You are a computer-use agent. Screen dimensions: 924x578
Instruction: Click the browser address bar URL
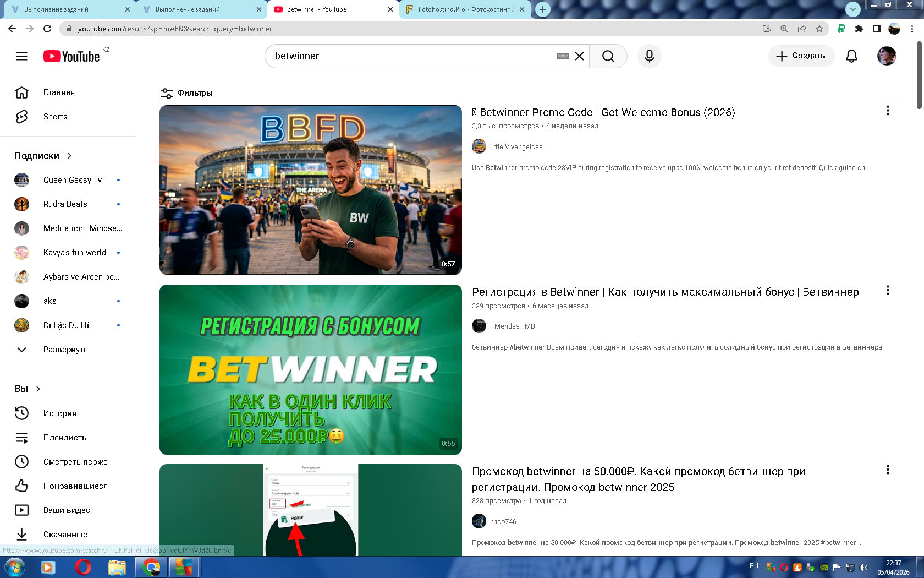click(175, 29)
